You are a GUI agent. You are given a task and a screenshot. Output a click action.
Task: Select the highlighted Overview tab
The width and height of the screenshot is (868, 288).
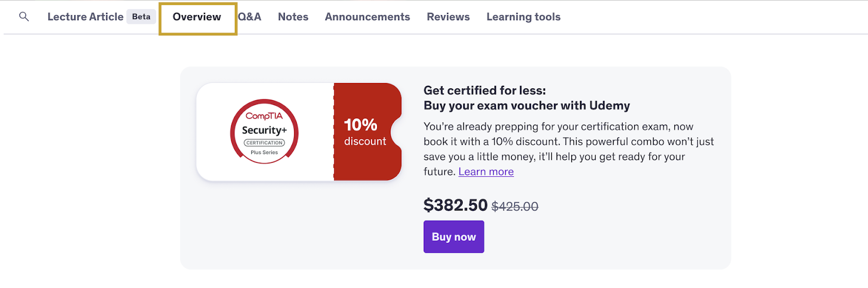point(197,17)
